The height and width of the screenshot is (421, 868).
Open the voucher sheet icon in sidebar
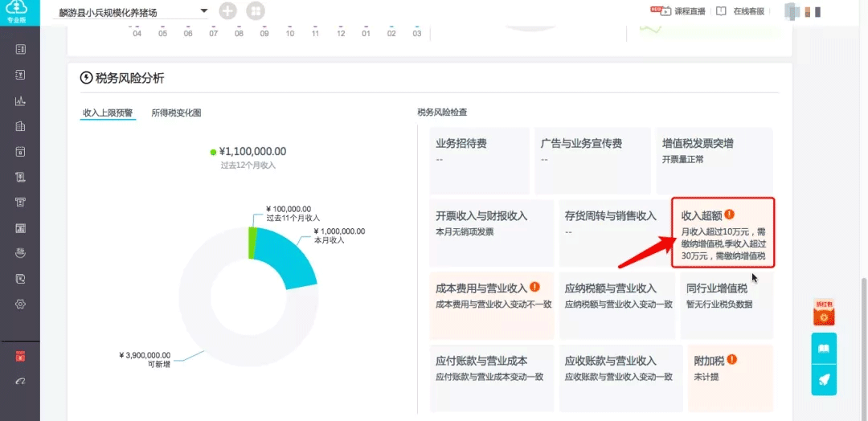click(x=20, y=76)
